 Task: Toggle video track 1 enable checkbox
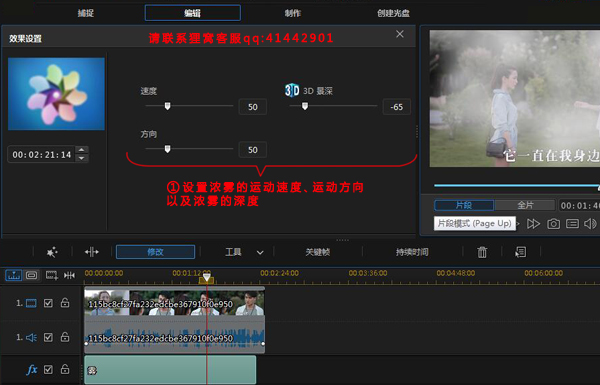point(48,303)
